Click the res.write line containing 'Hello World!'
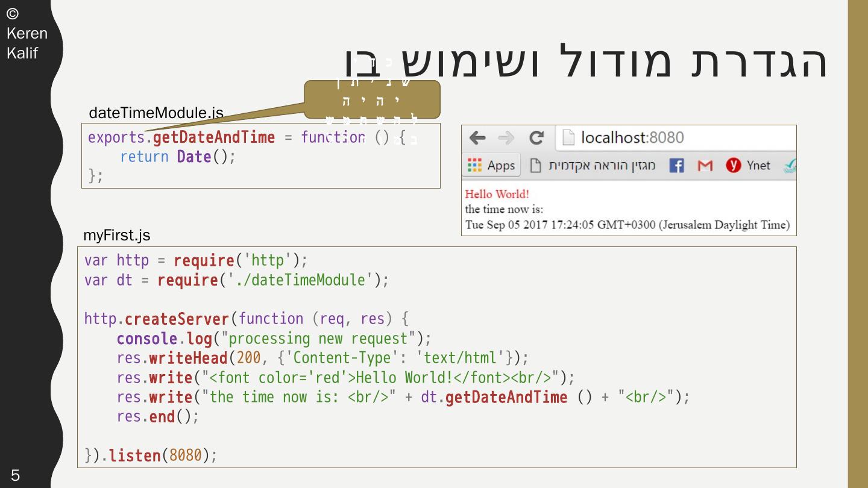This screenshot has width=868, height=488. click(x=345, y=378)
